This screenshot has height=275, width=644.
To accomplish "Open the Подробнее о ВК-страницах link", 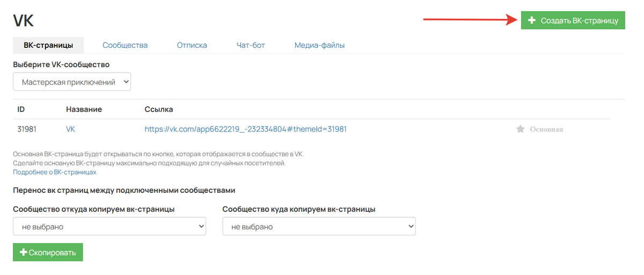I will point(55,172).
